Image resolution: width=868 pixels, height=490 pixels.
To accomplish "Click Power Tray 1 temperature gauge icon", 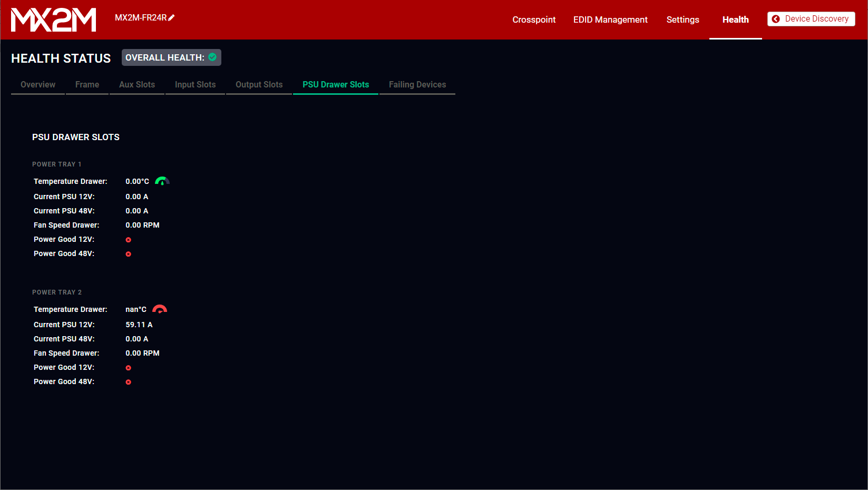I will pyautogui.click(x=162, y=181).
